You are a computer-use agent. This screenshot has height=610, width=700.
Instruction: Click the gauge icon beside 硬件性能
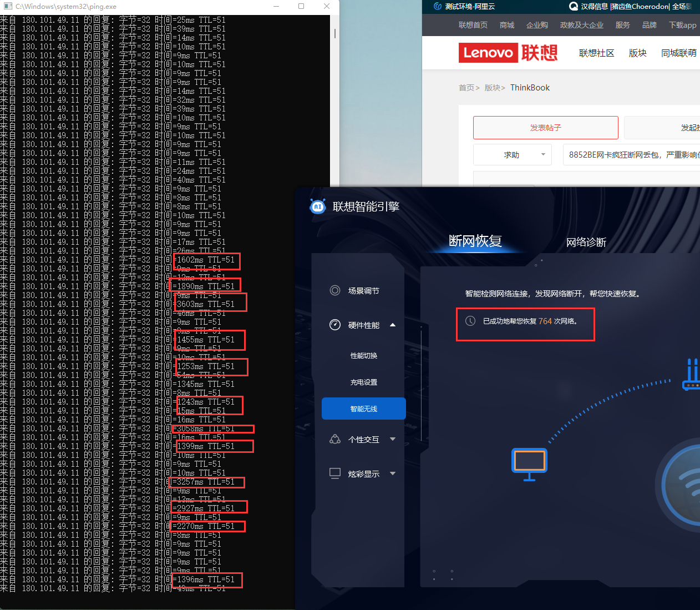point(335,325)
